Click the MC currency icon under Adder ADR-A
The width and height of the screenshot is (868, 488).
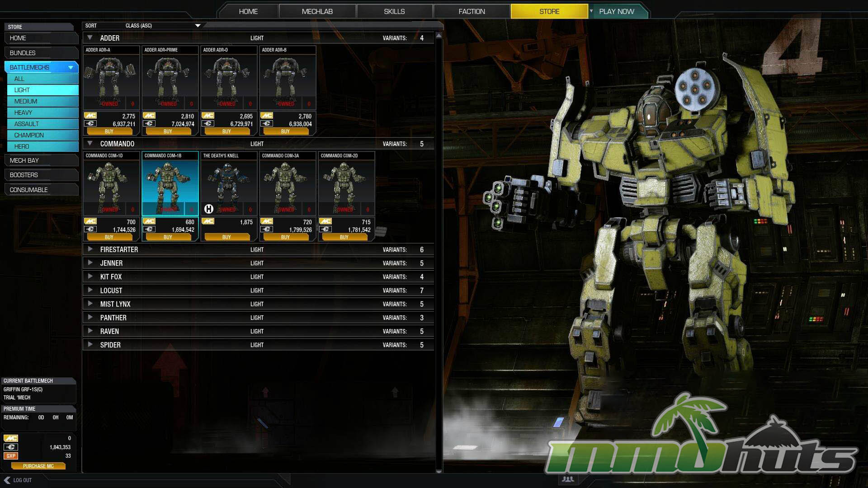[x=90, y=116]
